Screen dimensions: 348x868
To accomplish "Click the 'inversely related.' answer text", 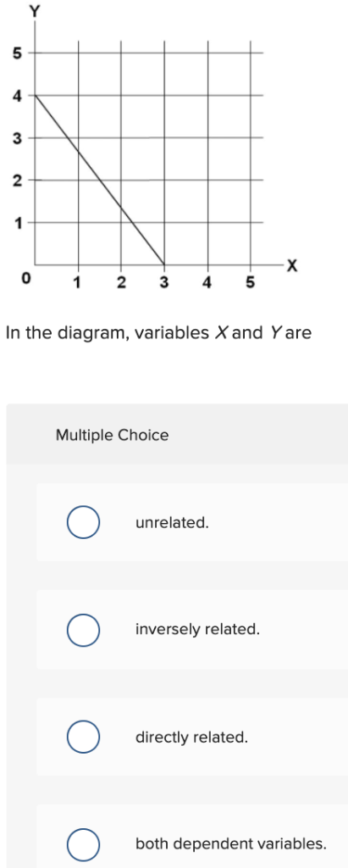I will click(x=198, y=630).
